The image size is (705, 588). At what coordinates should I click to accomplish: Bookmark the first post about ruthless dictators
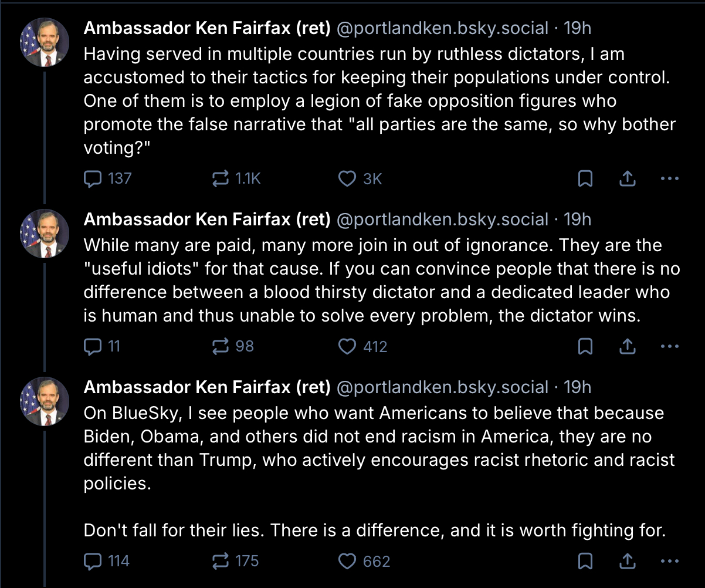coord(585,178)
